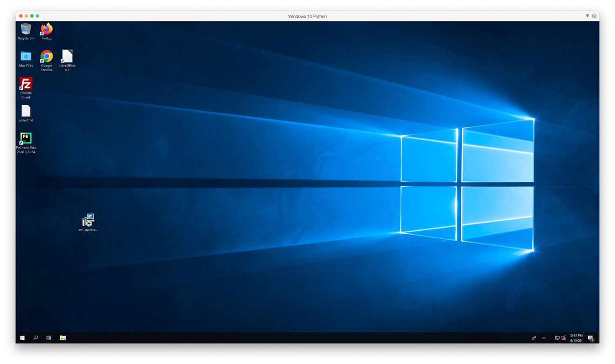Click the blue fourth button in VM title bar
The height and width of the screenshot is (364, 615).
pos(38,16)
